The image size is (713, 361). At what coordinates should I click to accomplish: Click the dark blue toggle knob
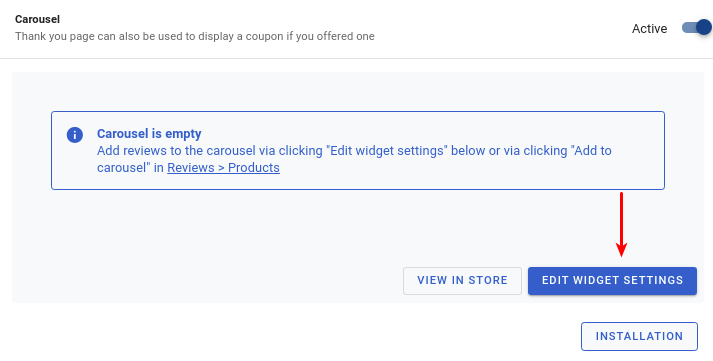[704, 28]
